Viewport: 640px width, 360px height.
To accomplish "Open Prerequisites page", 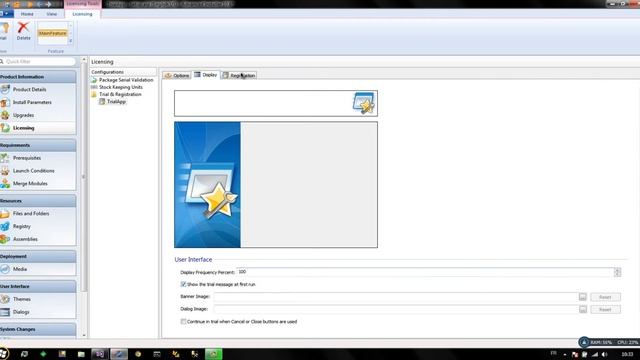I will pos(27,158).
